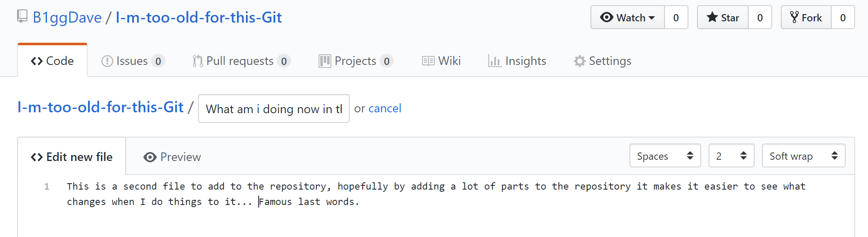This screenshot has height=237, width=868.
Task: Click the Insights bar graph icon
Action: [495, 61]
